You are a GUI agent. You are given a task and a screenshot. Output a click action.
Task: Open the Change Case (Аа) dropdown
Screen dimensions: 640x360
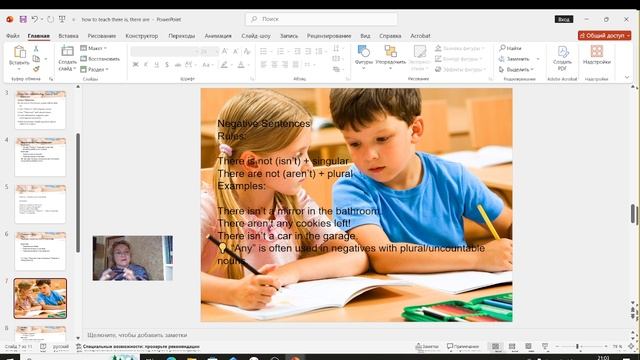tap(208, 65)
